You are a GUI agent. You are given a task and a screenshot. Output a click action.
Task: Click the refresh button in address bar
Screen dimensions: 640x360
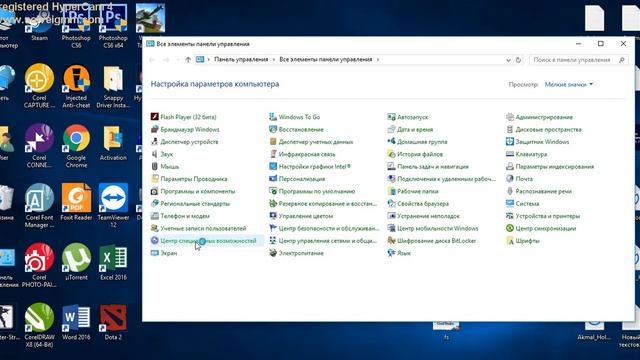click(x=518, y=60)
